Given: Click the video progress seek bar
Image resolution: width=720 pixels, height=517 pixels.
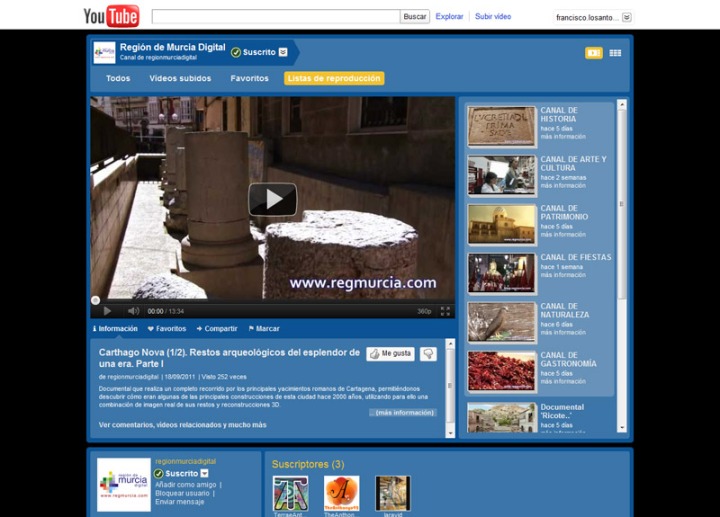Looking at the screenshot, I should pos(272,299).
